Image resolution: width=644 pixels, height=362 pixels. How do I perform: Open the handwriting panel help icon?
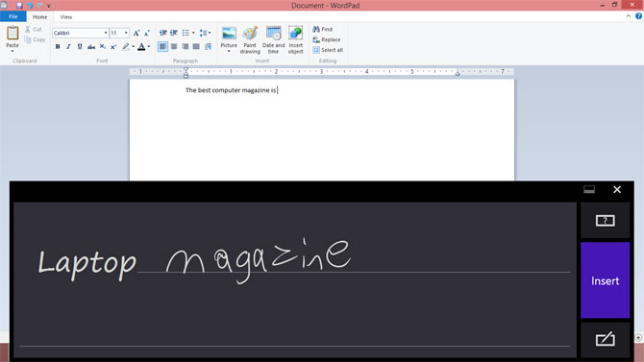pos(605,221)
